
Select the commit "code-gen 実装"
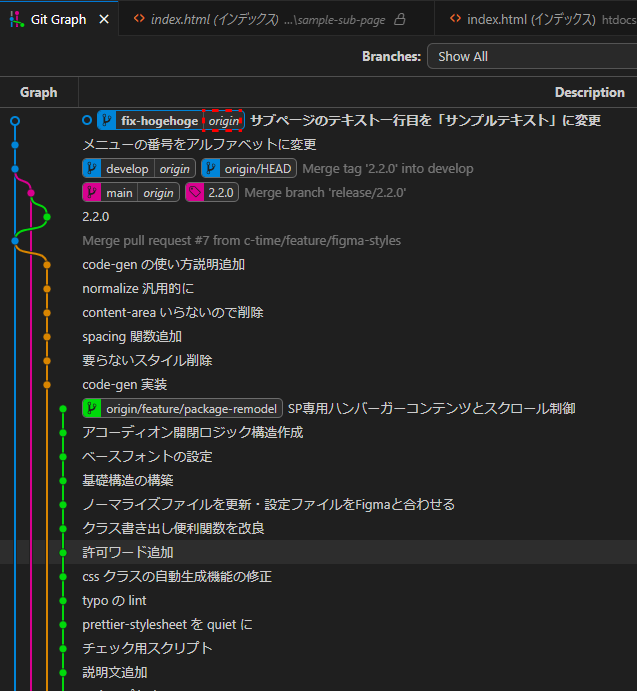click(x=124, y=384)
